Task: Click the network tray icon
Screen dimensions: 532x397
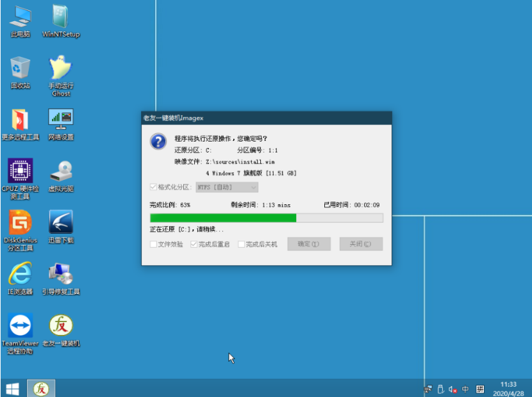Action: click(428, 389)
